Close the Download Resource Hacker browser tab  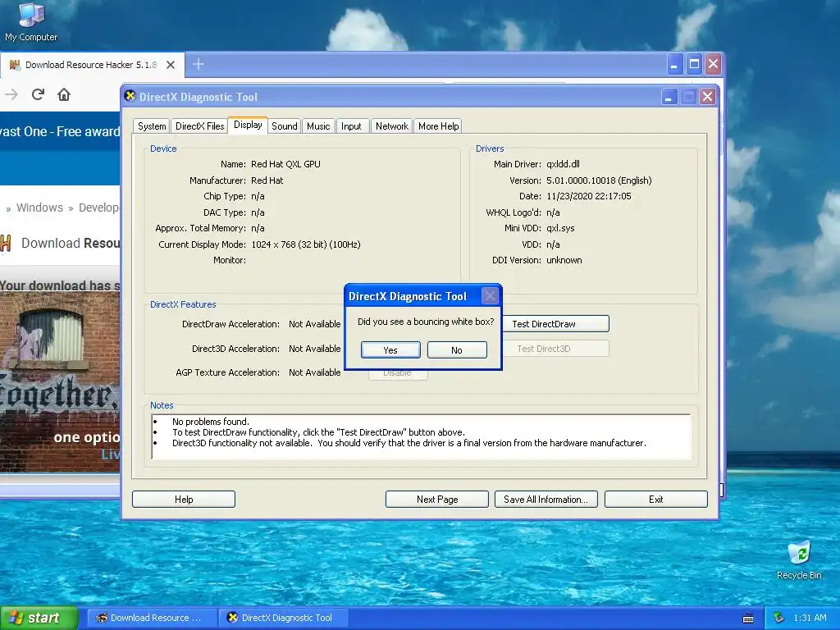(171, 65)
